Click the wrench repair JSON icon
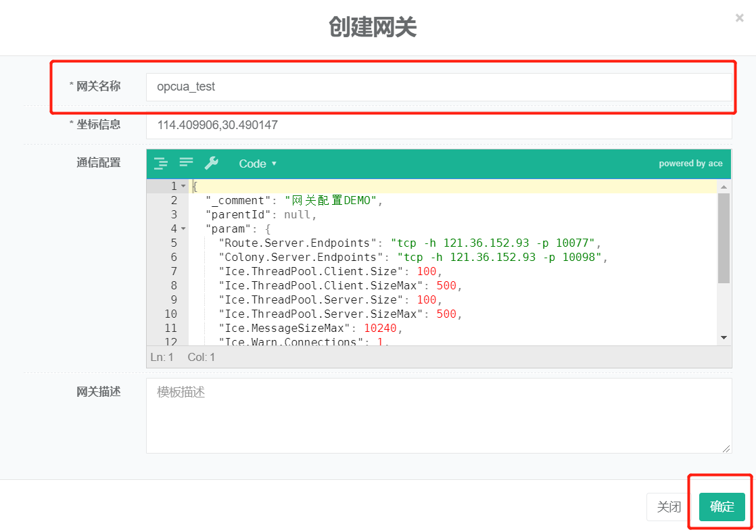This screenshot has height=532, width=756. point(211,163)
